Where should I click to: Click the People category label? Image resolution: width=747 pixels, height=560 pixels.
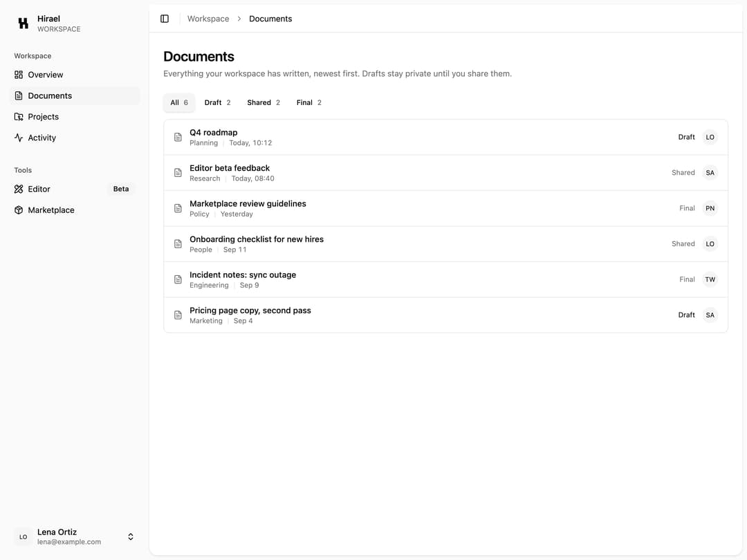point(201,250)
